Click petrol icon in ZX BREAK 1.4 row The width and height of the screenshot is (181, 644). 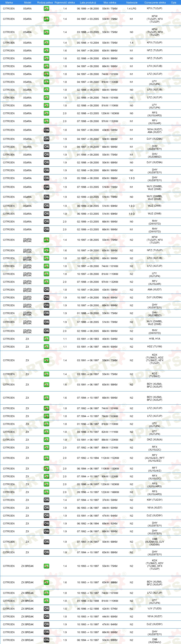[46, 566]
